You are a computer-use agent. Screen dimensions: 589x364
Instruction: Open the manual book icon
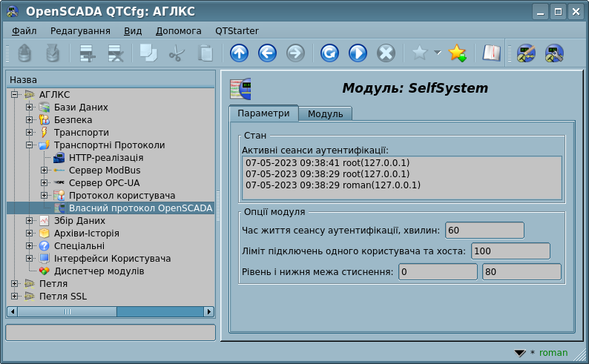[x=491, y=53]
